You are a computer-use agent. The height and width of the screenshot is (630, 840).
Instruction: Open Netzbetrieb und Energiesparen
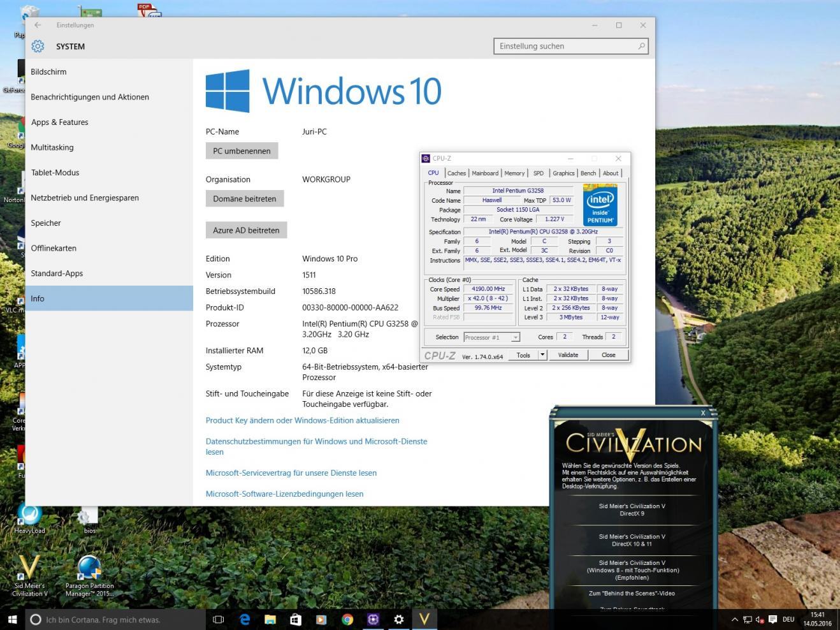(x=109, y=198)
